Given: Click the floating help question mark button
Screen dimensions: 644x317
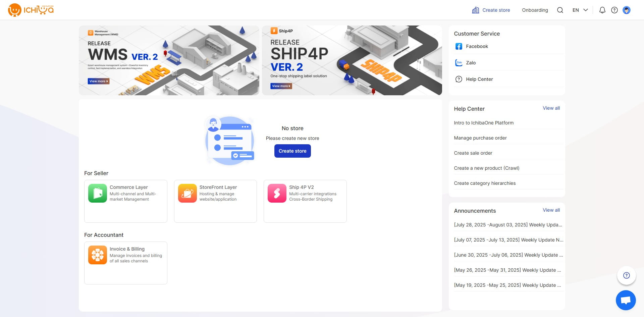Looking at the screenshot, I should click(626, 275).
